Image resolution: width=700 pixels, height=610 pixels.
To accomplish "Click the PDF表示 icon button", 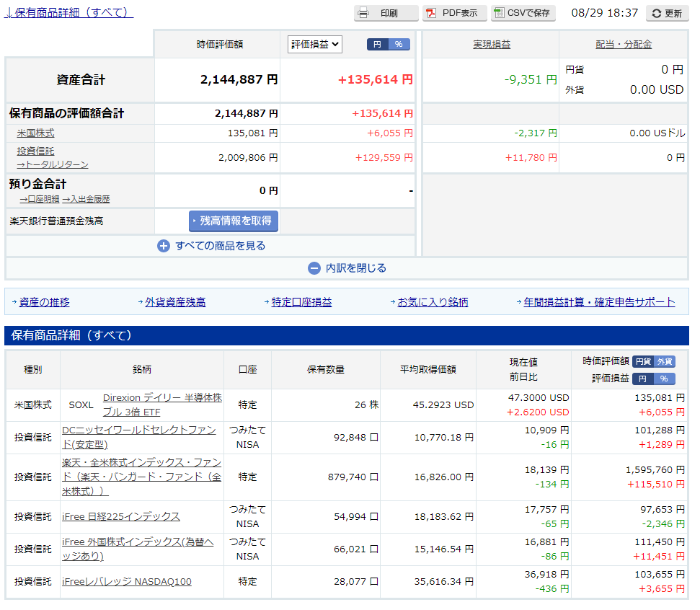I will pyautogui.click(x=431, y=13).
